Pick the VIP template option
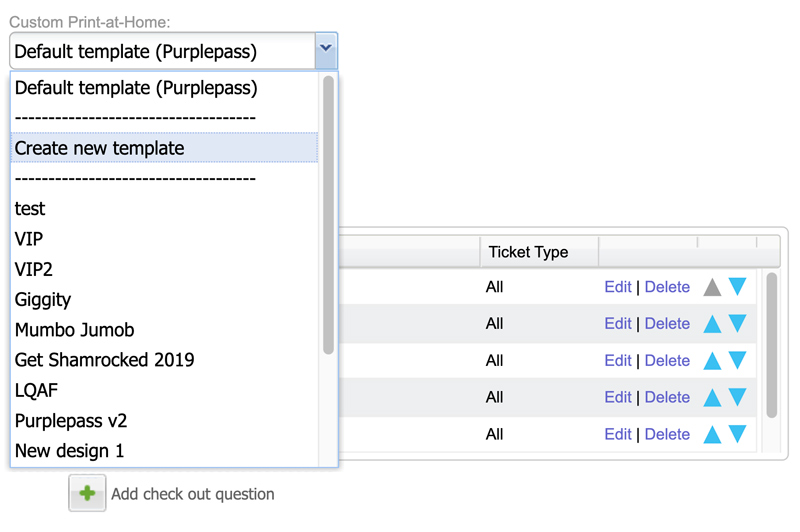This screenshot has height=532, width=800. click(x=165, y=239)
